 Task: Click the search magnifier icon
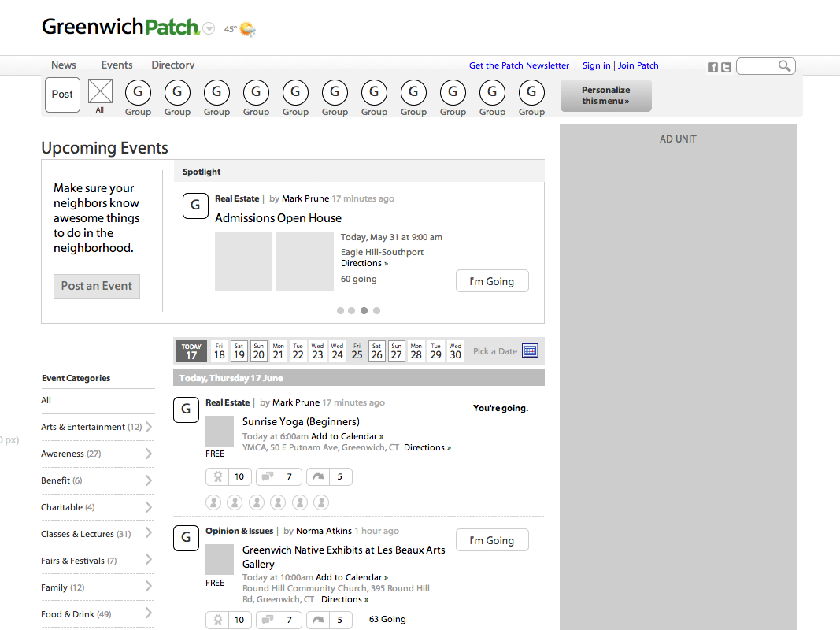784,66
